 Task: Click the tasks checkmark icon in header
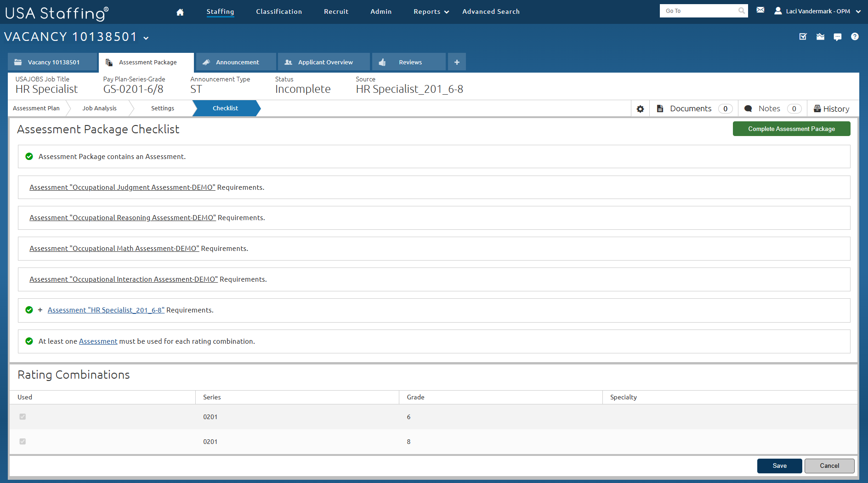803,37
